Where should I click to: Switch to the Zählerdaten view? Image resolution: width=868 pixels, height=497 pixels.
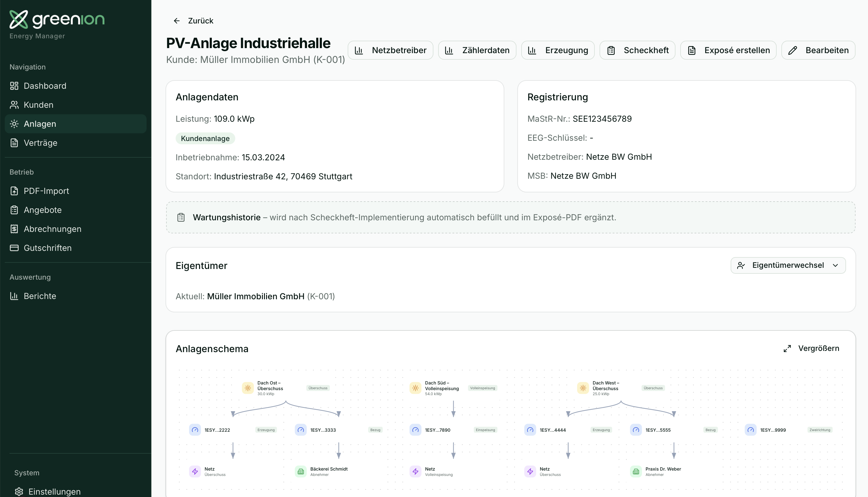point(477,50)
